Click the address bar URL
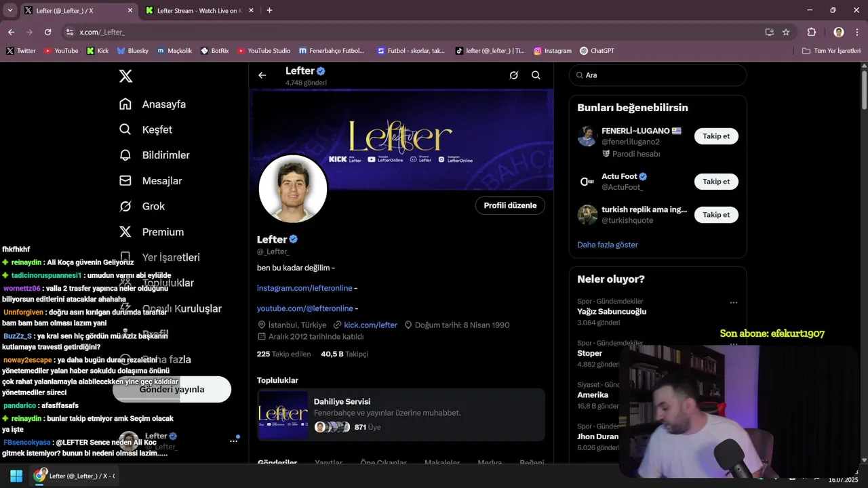 [x=102, y=32]
